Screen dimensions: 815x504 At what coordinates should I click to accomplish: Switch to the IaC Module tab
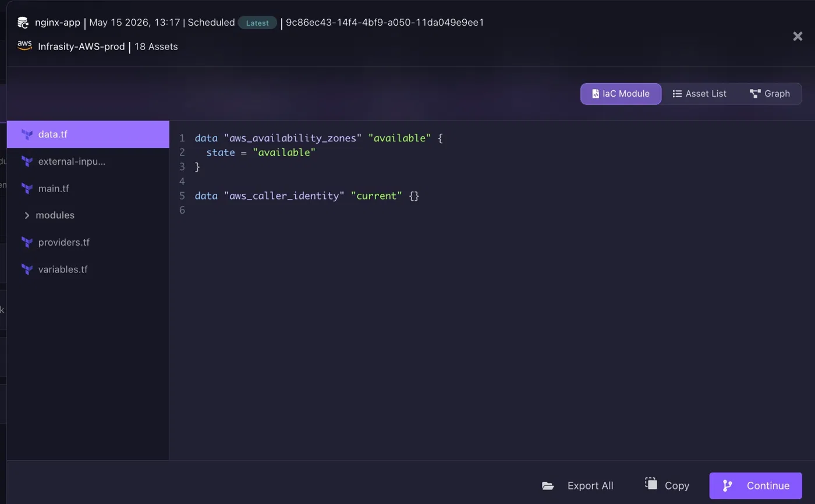point(621,94)
